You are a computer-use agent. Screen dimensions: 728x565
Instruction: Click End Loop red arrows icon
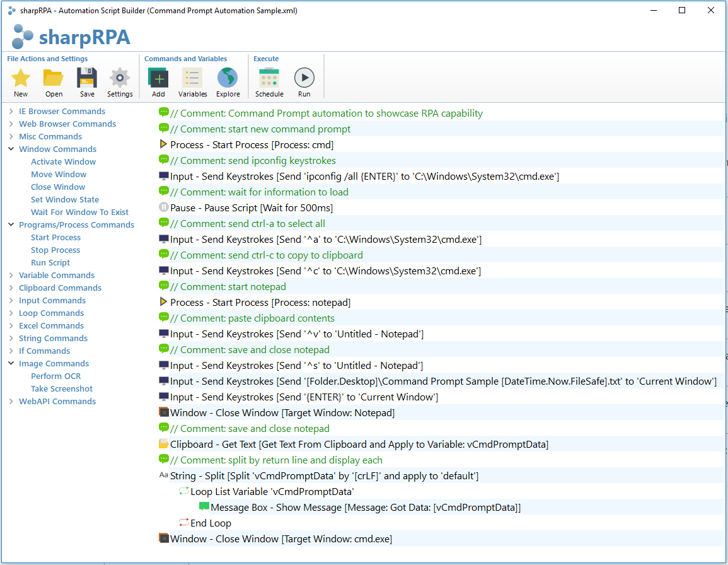[x=184, y=522]
